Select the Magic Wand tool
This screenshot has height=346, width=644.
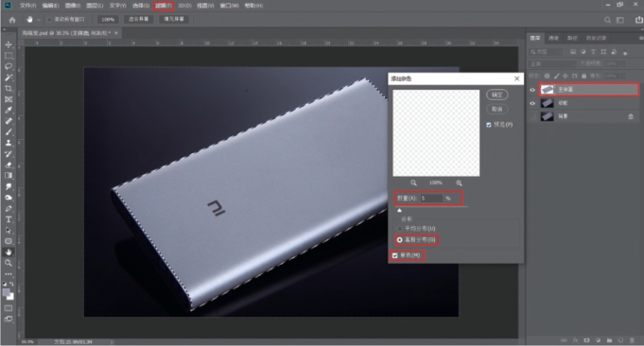[9, 78]
